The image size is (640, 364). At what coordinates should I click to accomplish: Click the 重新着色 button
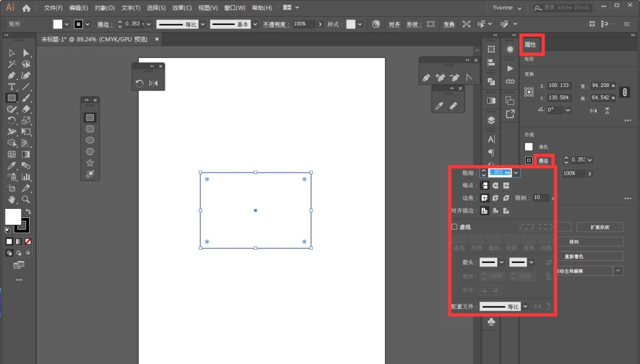point(574,256)
